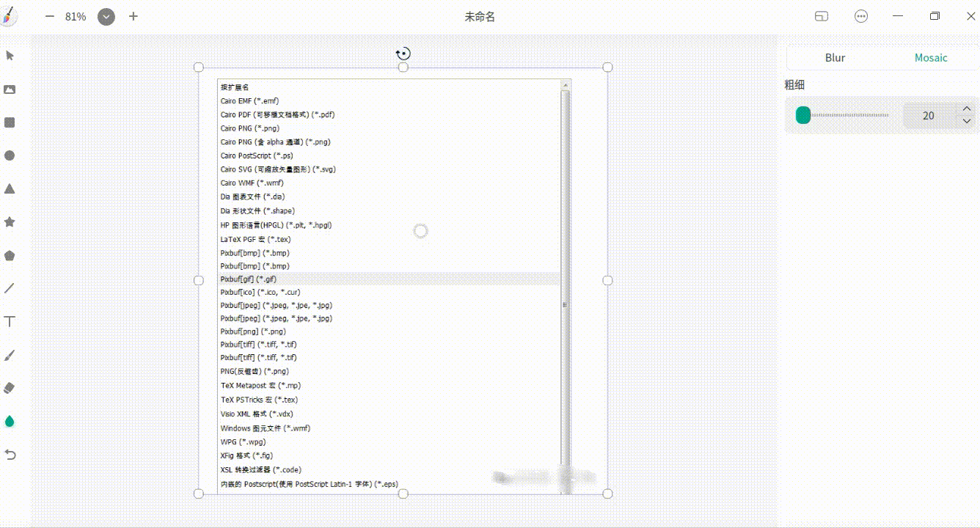Select the green blur droplet tool
Image resolution: width=980 pixels, height=528 pixels.
(10, 421)
